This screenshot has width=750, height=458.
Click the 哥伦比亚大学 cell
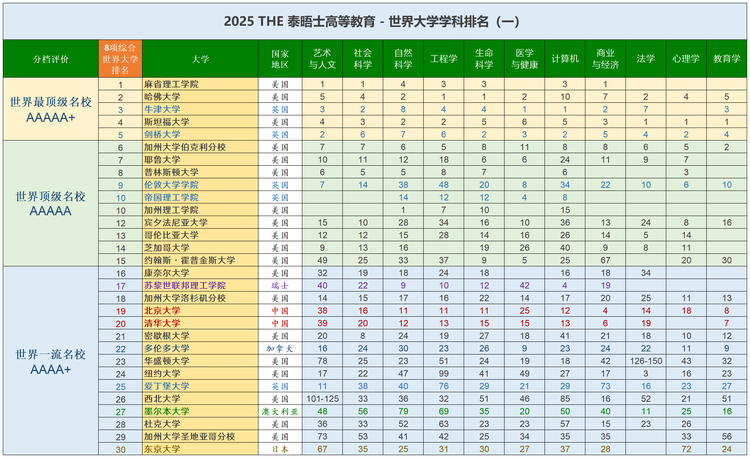200,235
